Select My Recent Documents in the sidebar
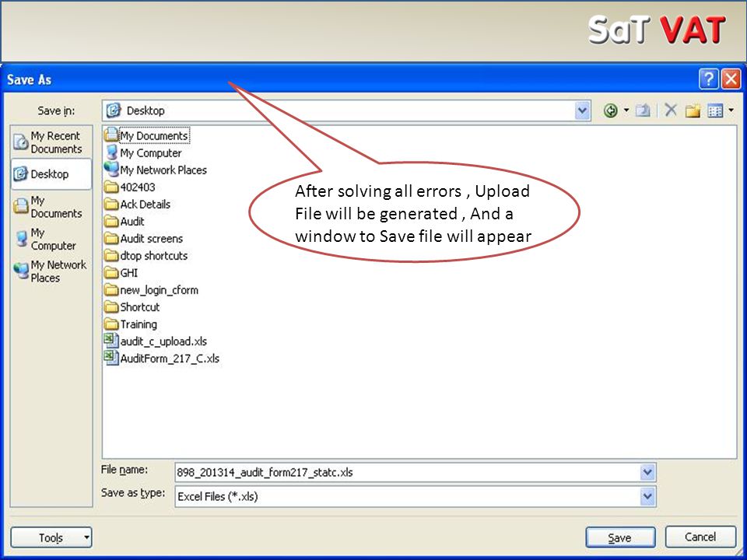Viewport: 747px width, 560px height. click(51, 142)
